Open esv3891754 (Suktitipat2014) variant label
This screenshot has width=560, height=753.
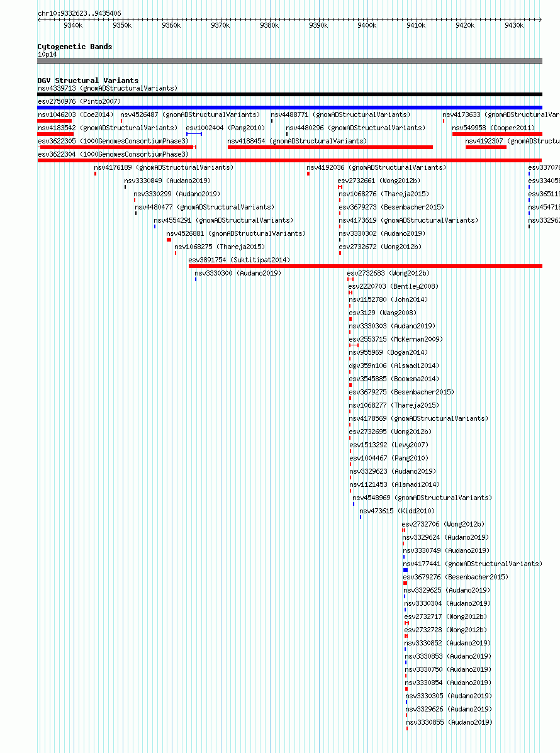tap(239, 260)
